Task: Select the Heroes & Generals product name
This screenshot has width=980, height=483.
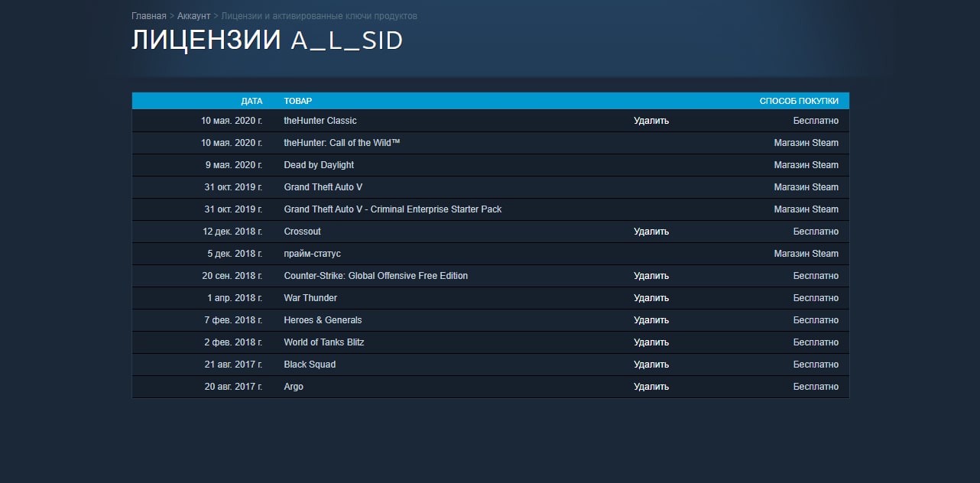Action: 323,320
